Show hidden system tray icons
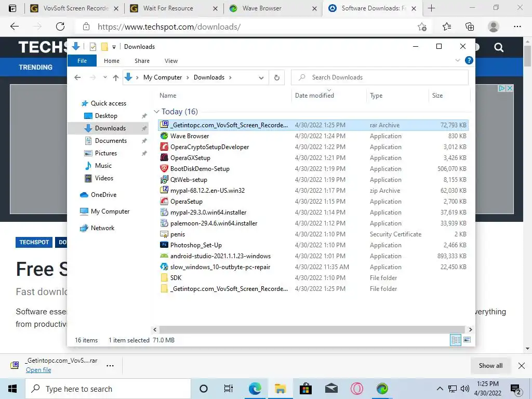This screenshot has height=399, width=532. pos(440,389)
